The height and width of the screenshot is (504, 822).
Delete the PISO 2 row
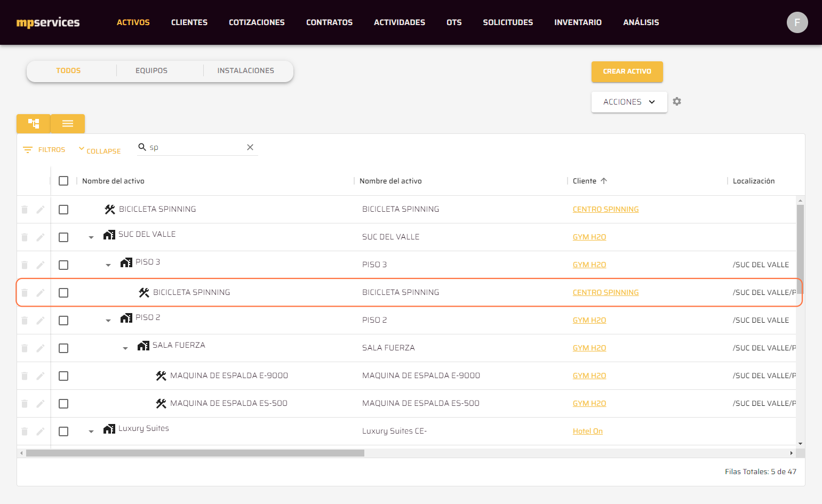coord(25,321)
